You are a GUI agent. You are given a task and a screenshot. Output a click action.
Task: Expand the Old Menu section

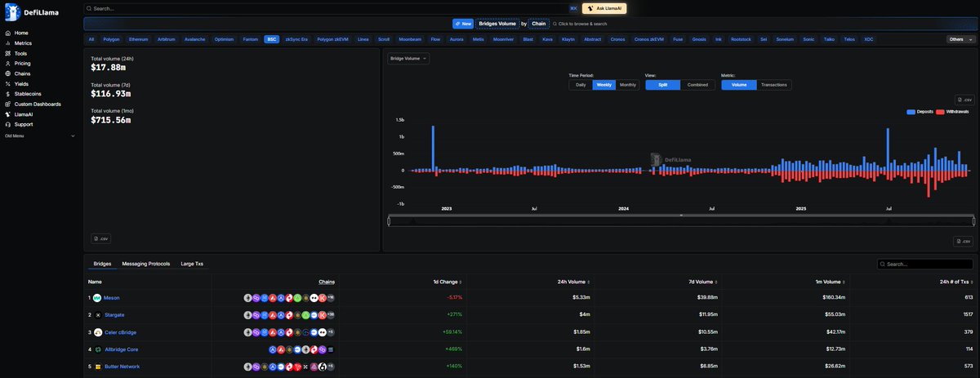(x=39, y=136)
